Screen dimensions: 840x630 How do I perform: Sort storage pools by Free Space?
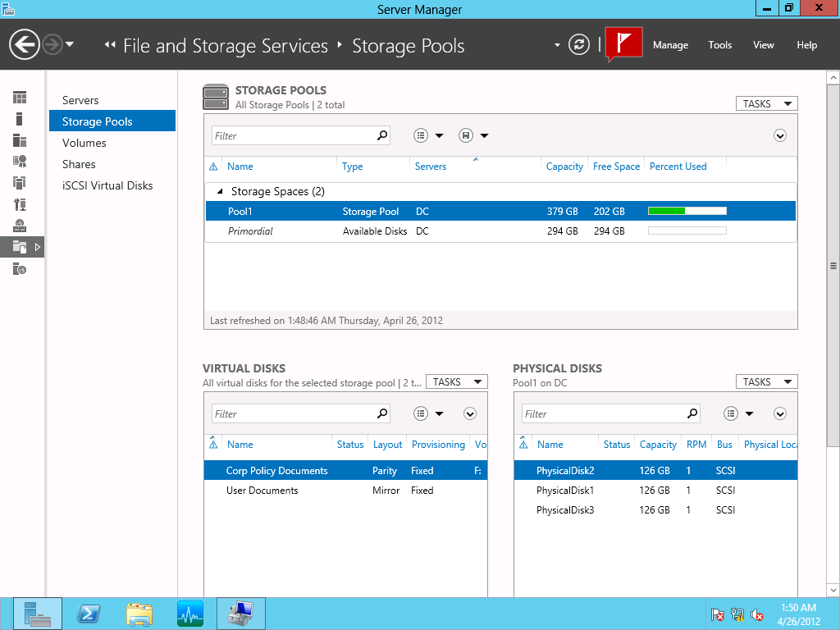pos(616,167)
